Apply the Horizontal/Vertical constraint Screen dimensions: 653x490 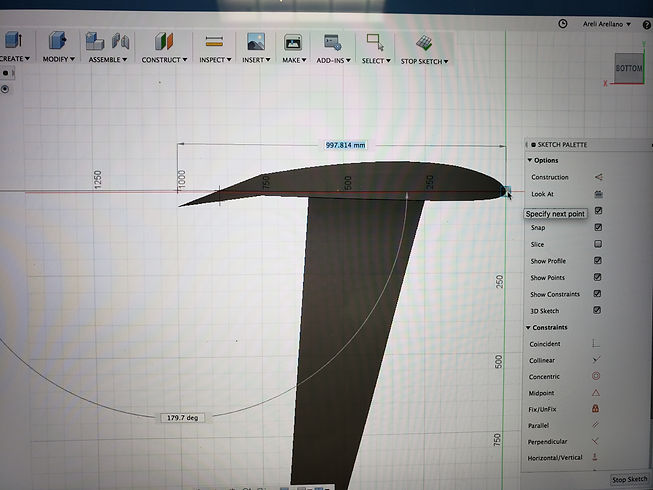click(595, 457)
